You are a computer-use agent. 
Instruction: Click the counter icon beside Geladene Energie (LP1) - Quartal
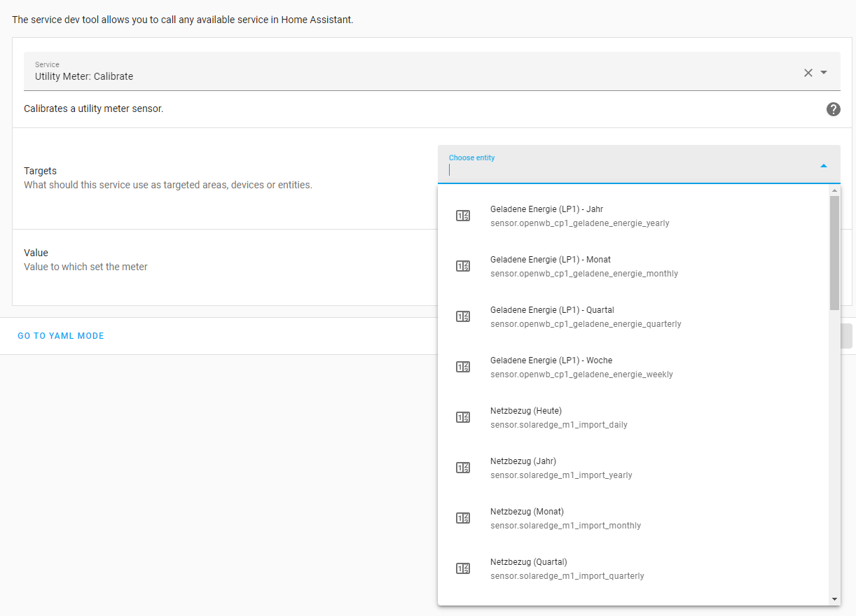[x=463, y=316]
